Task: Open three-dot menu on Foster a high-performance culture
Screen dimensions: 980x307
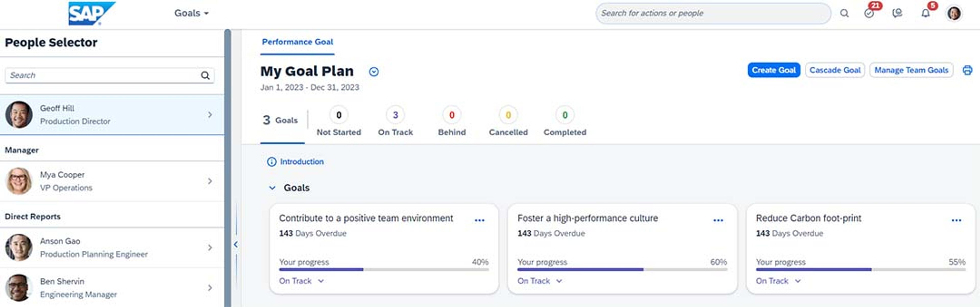Action: 718,220
